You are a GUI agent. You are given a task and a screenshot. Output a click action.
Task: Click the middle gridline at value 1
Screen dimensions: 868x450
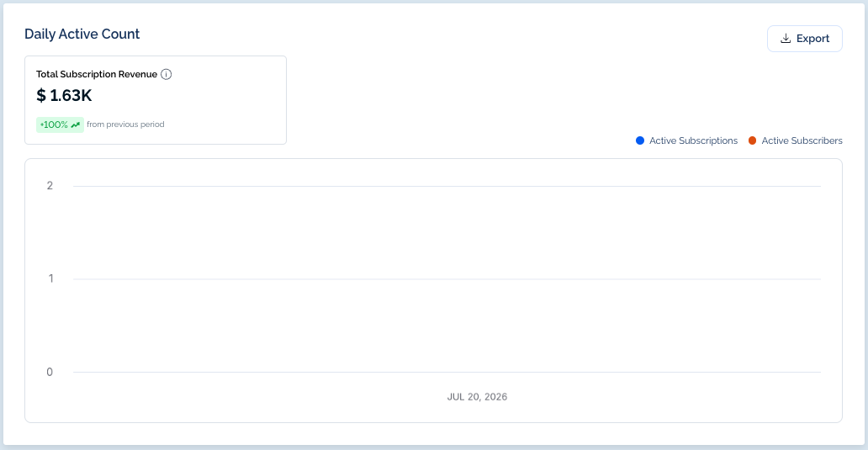click(x=447, y=279)
